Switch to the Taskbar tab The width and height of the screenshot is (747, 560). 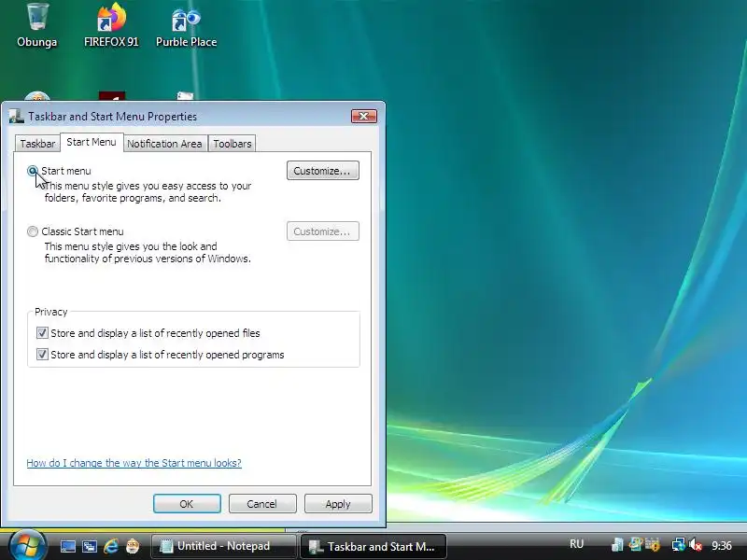coord(37,144)
